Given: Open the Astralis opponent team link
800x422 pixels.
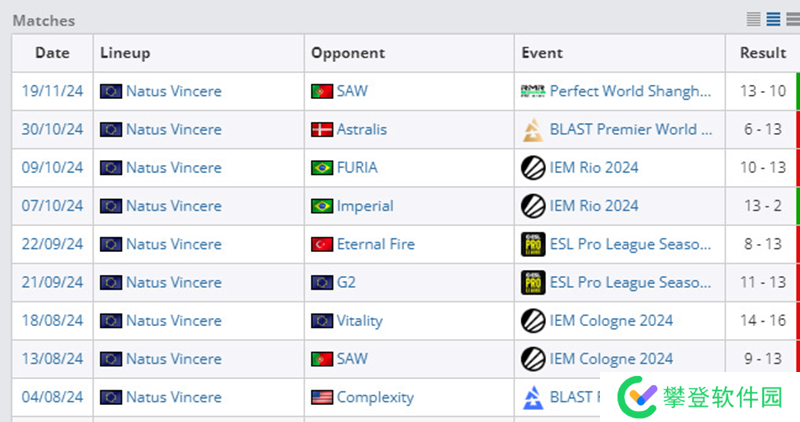Looking at the screenshot, I should coord(361,129).
